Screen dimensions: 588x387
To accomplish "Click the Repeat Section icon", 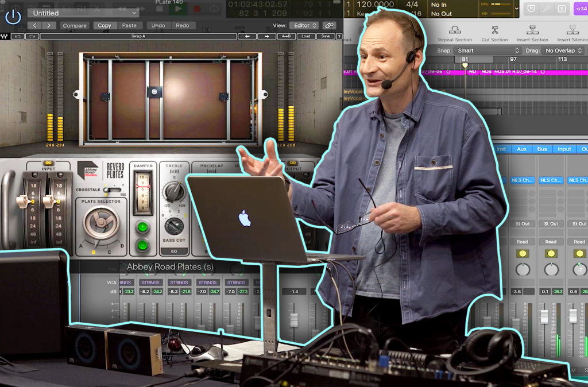I will click(455, 30).
